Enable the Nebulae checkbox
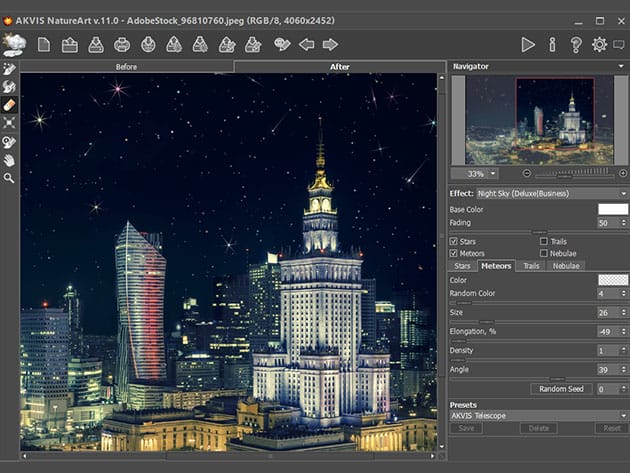The width and height of the screenshot is (630, 473). click(544, 253)
